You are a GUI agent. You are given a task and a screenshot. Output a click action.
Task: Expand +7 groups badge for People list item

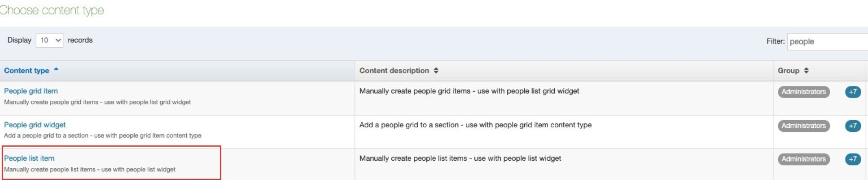pos(853,159)
